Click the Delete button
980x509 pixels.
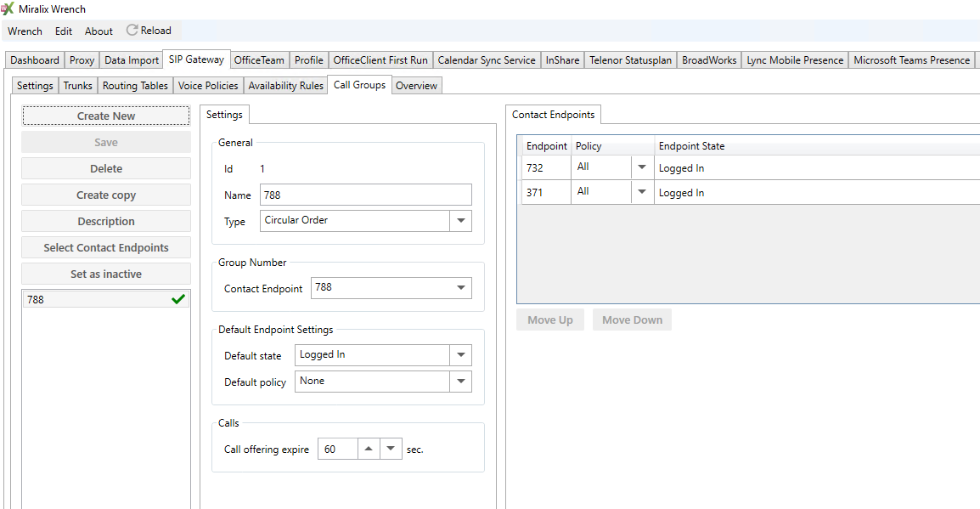point(106,169)
